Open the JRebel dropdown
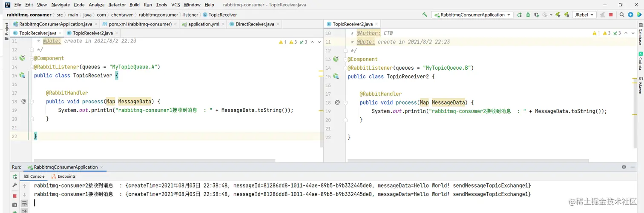This screenshot has height=213, width=644. click(x=584, y=15)
